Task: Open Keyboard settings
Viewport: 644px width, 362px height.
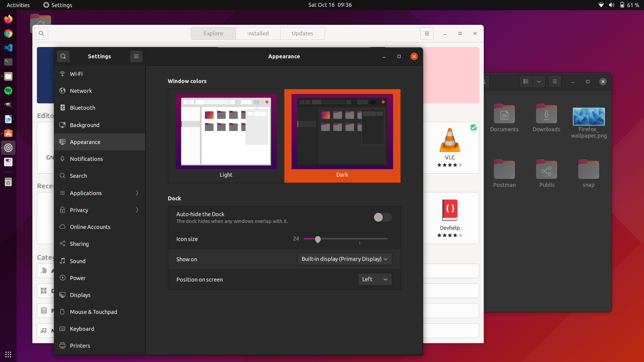Action: click(100, 329)
